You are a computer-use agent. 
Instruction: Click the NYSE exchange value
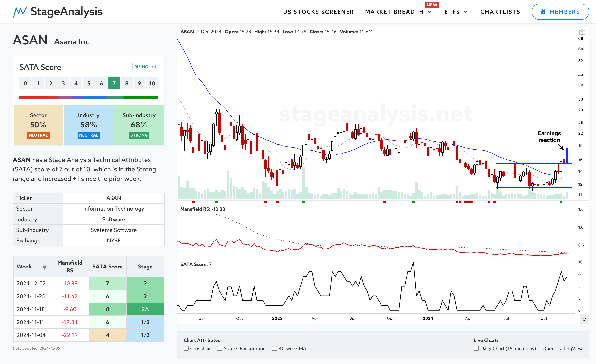tap(113, 241)
